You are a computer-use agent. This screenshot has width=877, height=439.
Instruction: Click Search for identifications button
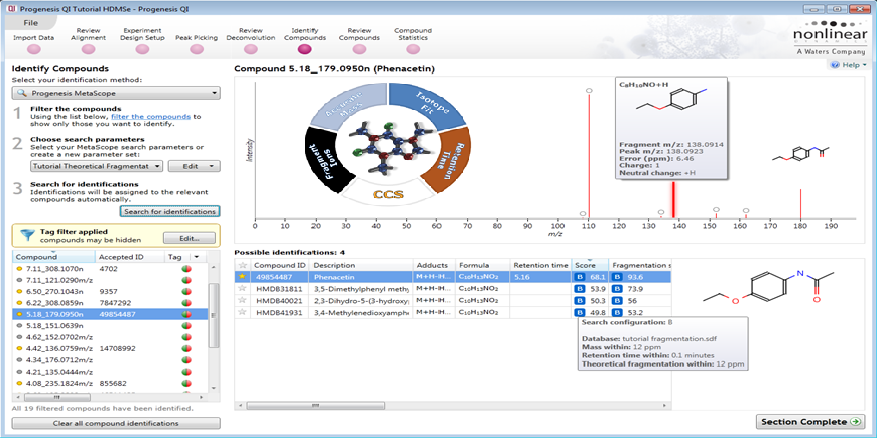click(170, 211)
